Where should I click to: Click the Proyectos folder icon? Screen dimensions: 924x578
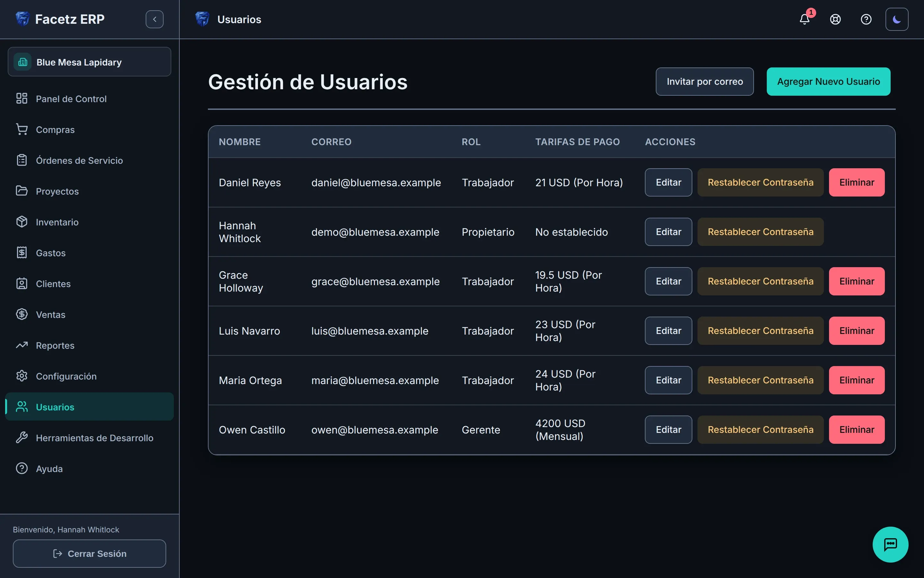pos(22,191)
